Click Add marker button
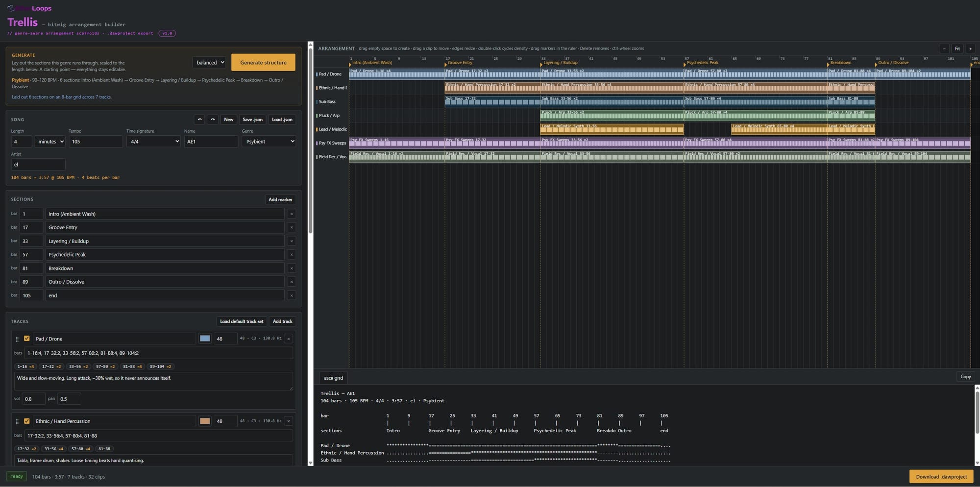The height and width of the screenshot is (487, 980). pyautogui.click(x=280, y=199)
